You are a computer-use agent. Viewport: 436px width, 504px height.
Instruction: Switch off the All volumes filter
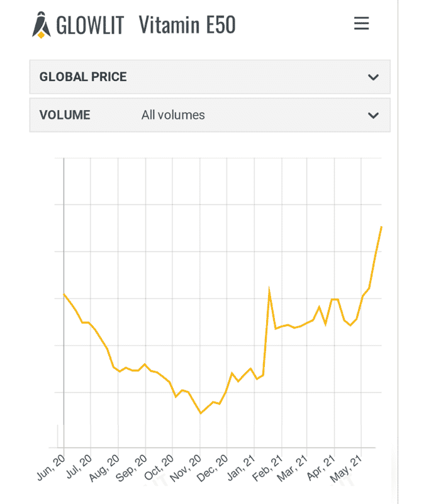173,115
